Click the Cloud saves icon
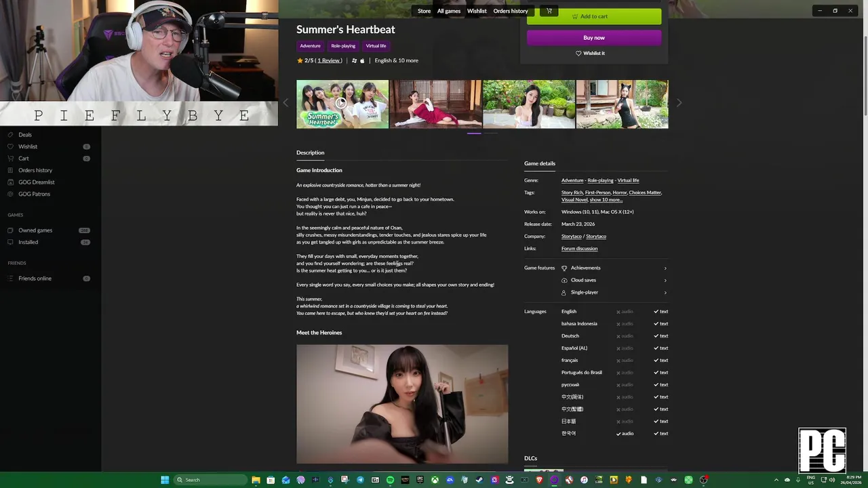 click(564, 280)
